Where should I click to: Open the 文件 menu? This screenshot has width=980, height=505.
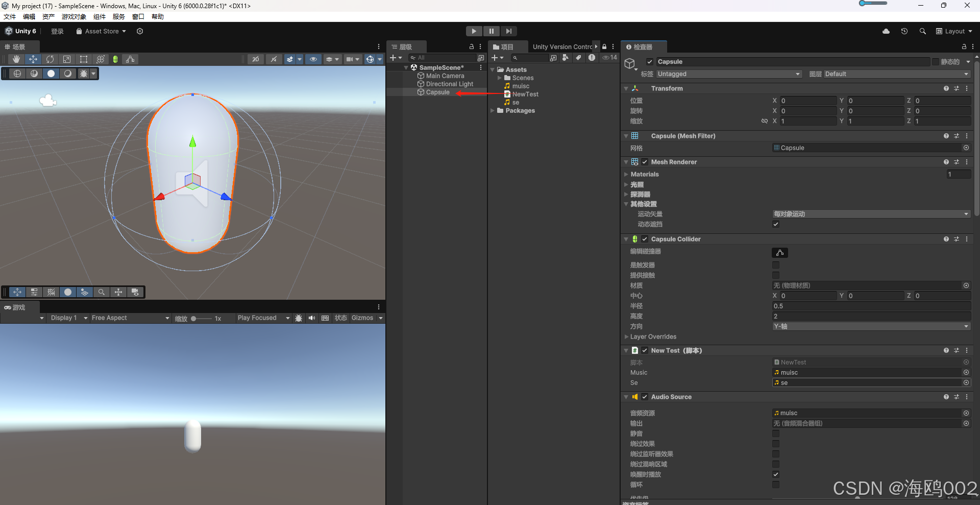(10, 17)
